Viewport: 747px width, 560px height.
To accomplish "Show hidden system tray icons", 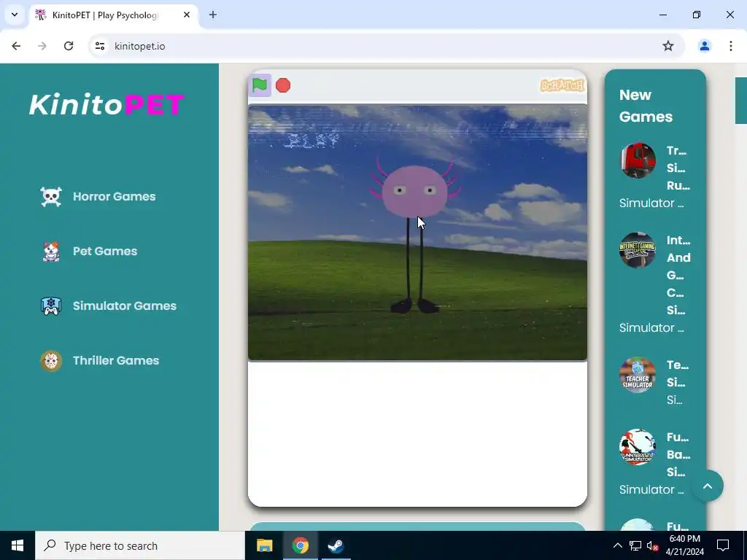I will 617,545.
